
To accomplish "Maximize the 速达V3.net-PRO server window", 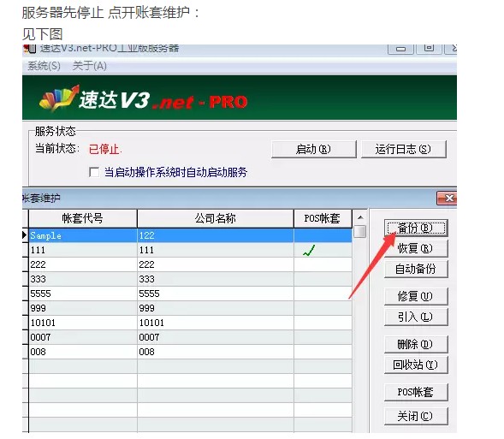I will click(429, 49).
